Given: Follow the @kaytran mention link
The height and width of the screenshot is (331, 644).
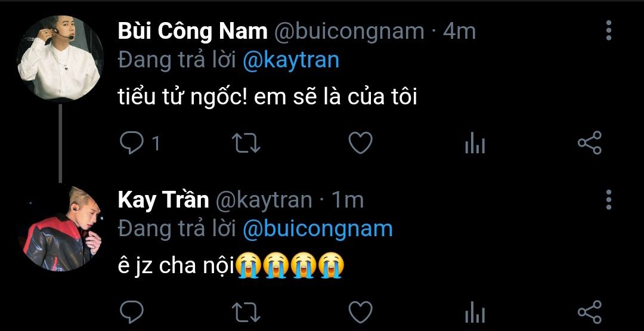Looking at the screenshot, I should (x=291, y=60).
